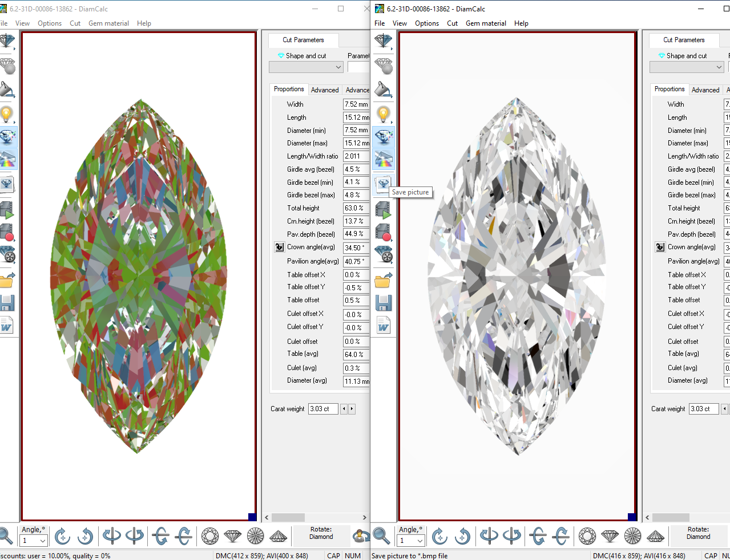730x560 pixels.
Task: Click carat weight field in left window
Action: 323,409
